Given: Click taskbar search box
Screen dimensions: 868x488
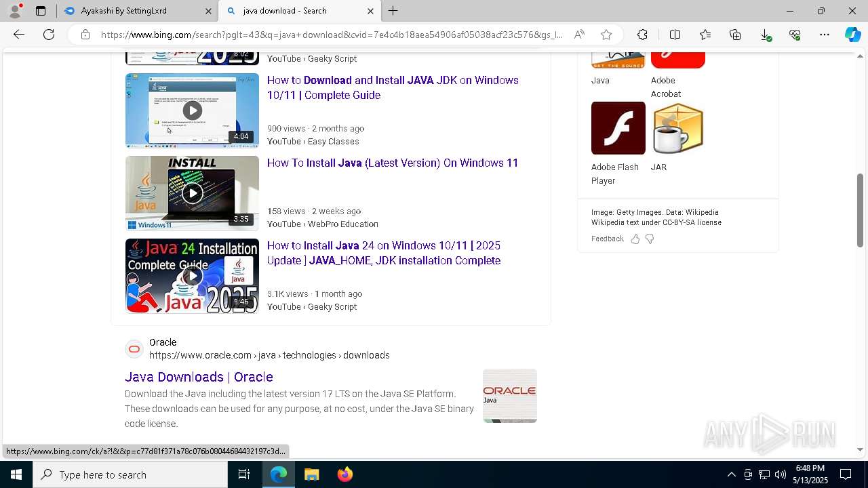Looking at the screenshot, I should (x=130, y=474).
